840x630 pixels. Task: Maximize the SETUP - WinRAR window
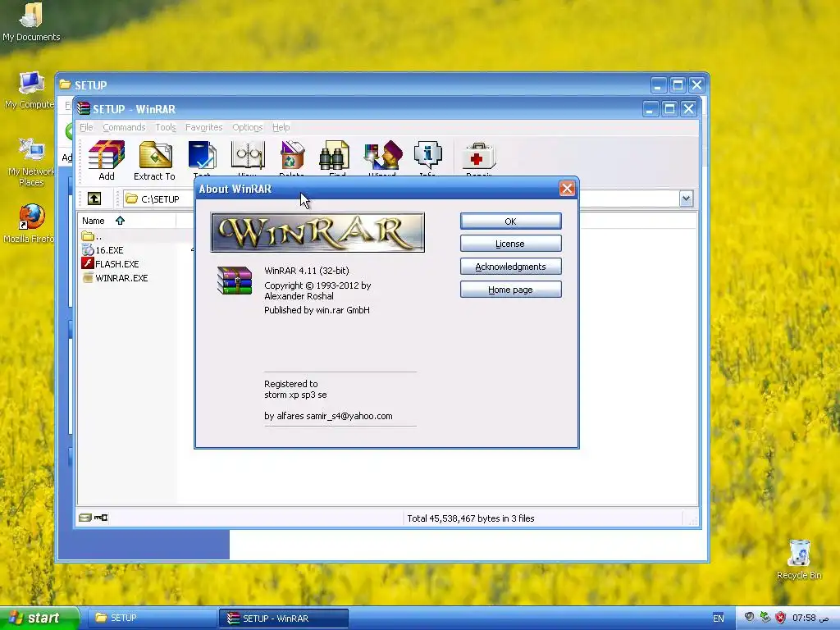pyautogui.click(x=669, y=109)
